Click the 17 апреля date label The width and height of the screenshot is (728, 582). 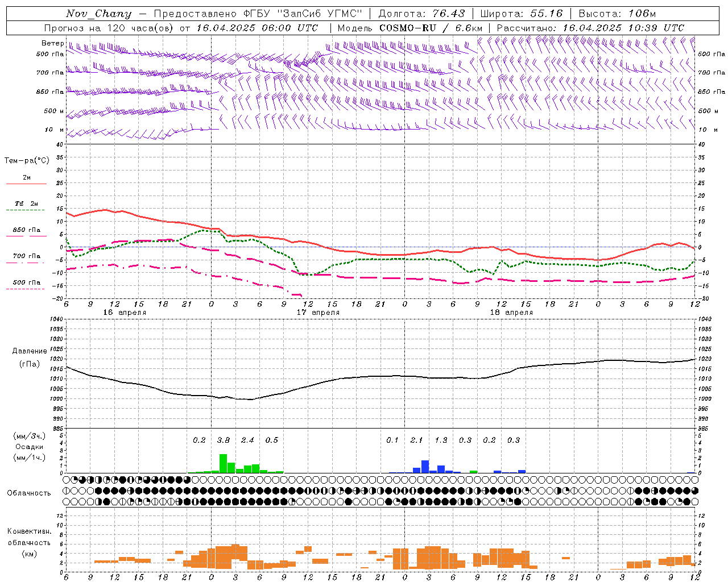pos(318,313)
